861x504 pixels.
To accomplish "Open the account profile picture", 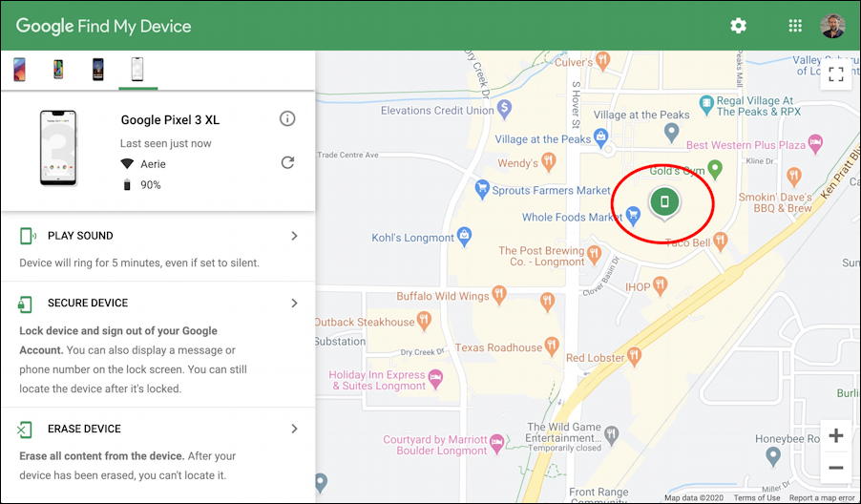I will coord(832,26).
